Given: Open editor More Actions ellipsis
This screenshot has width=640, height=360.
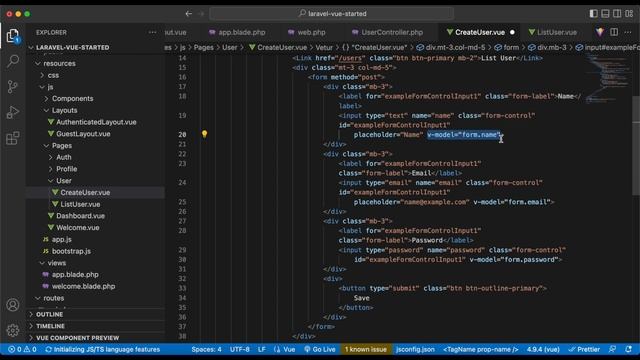Looking at the screenshot, I should pyautogui.click(x=628, y=32).
